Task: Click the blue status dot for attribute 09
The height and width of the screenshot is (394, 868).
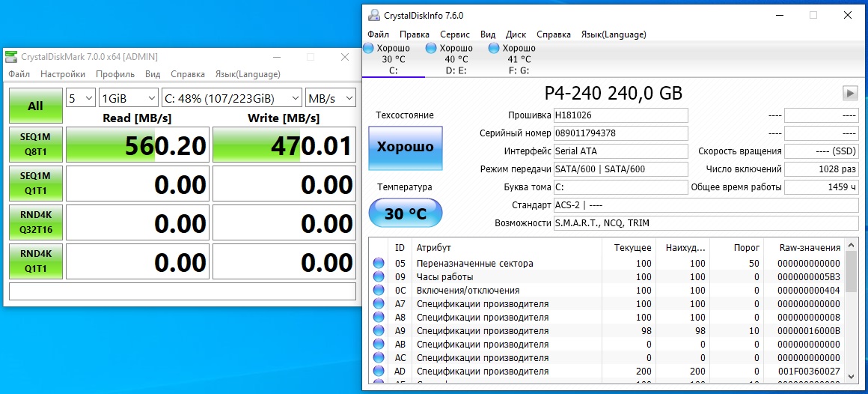Action: 379,276
